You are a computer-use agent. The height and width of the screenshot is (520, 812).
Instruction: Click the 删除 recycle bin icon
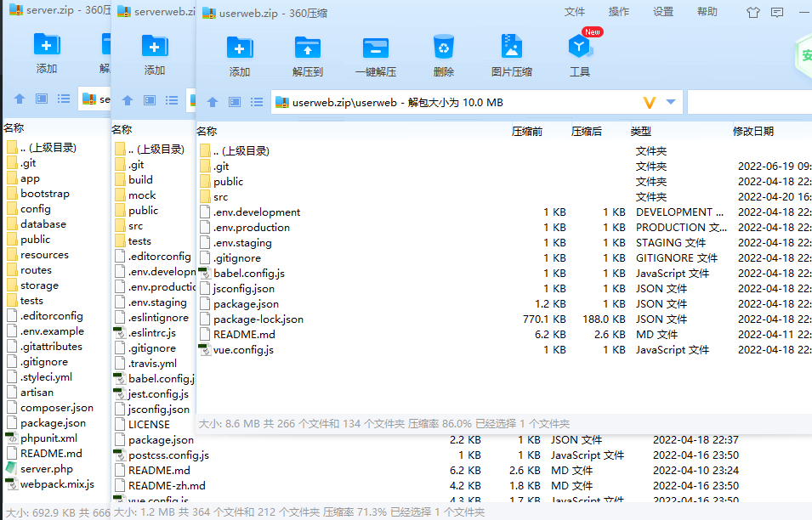point(443,47)
